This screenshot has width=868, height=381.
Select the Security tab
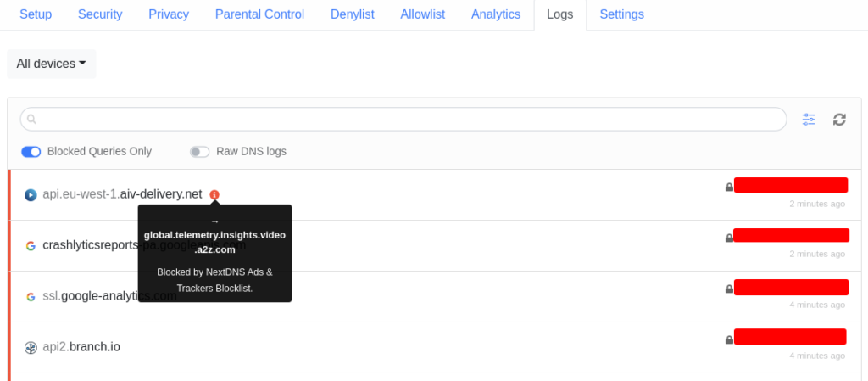(x=100, y=14)
